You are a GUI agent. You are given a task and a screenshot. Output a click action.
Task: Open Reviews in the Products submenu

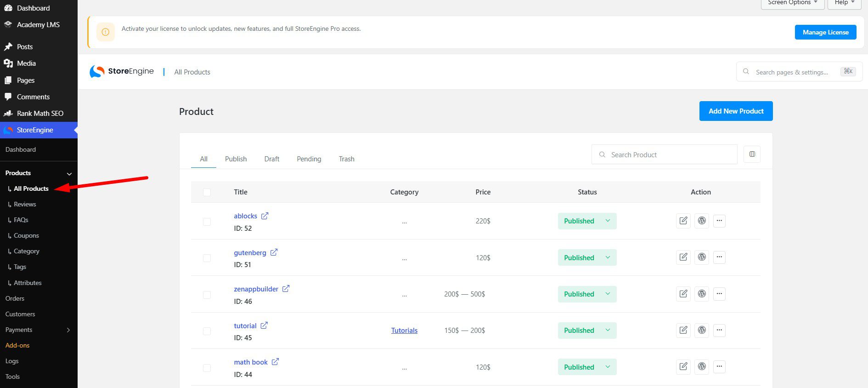pyautogui.click(x=25, y=204)
